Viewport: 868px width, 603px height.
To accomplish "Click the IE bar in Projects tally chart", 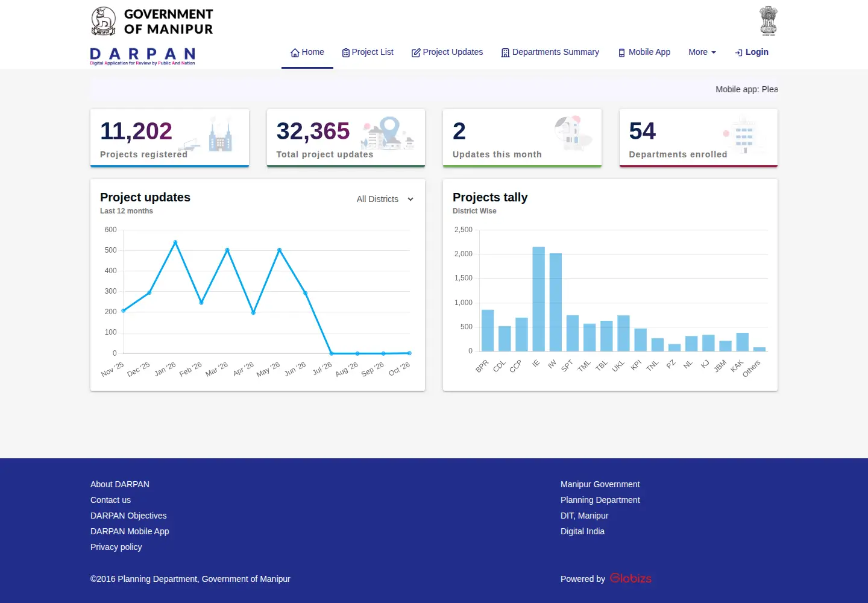I will point(538,299).
